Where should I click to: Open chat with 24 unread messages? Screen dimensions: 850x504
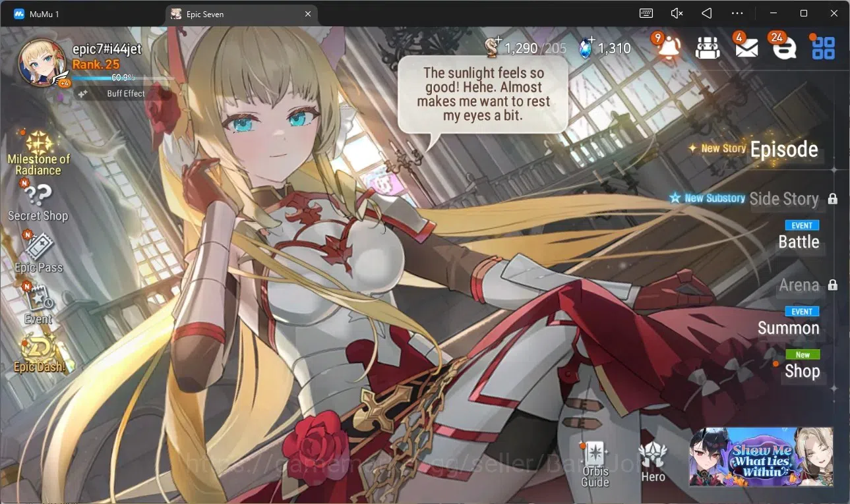783,47
